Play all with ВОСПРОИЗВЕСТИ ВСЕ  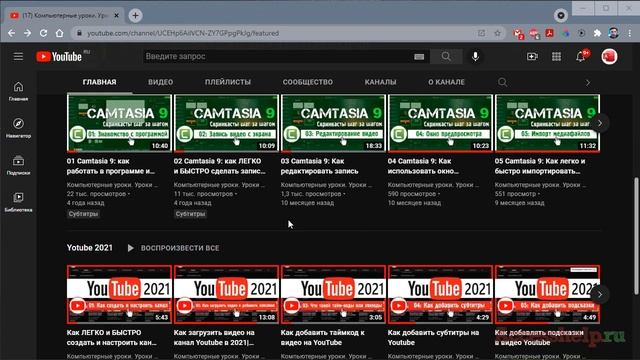173,248
